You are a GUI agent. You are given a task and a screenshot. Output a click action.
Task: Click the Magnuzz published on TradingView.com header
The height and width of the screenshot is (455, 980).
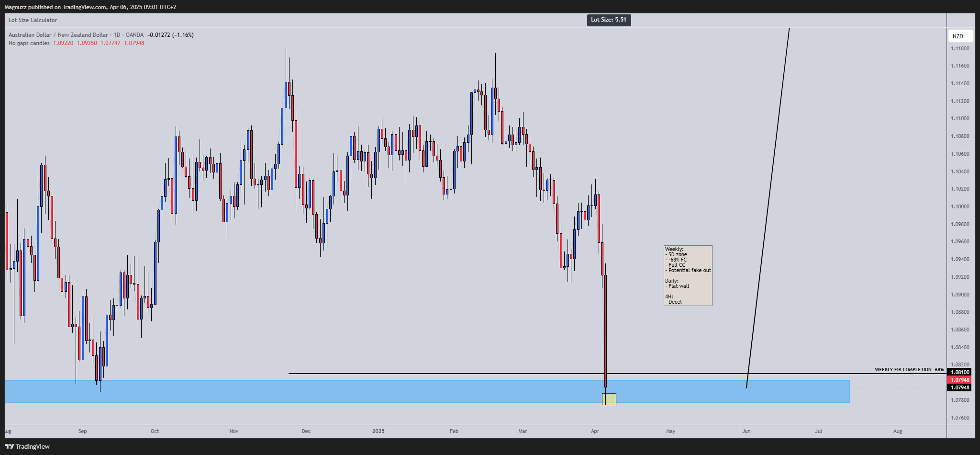[x=90, y=7]
